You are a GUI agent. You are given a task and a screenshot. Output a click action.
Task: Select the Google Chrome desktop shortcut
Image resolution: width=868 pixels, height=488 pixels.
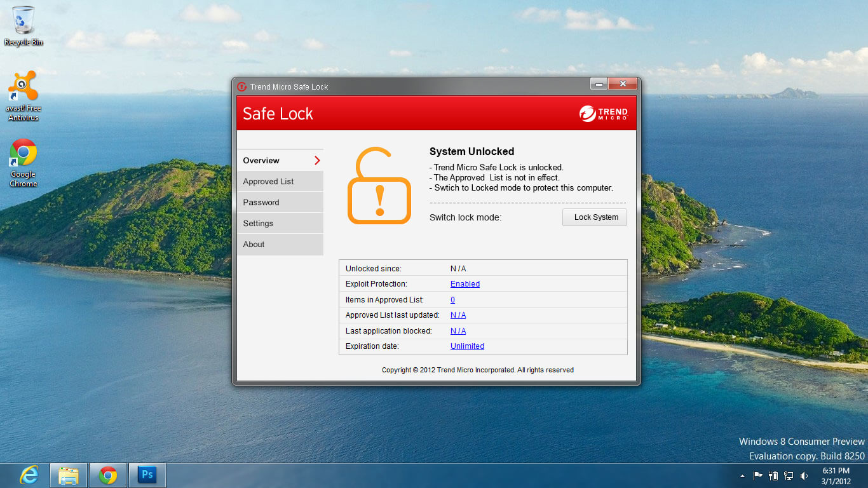(24, 163)
